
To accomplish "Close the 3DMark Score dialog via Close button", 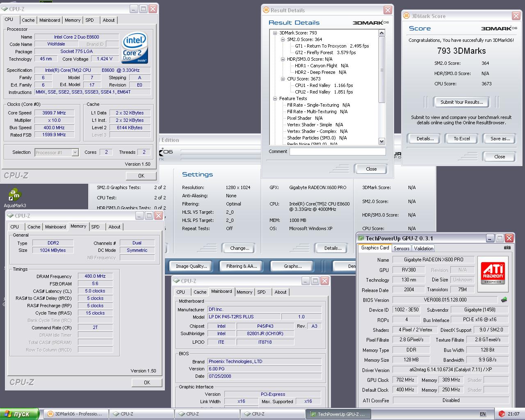I will pos(500,157).
